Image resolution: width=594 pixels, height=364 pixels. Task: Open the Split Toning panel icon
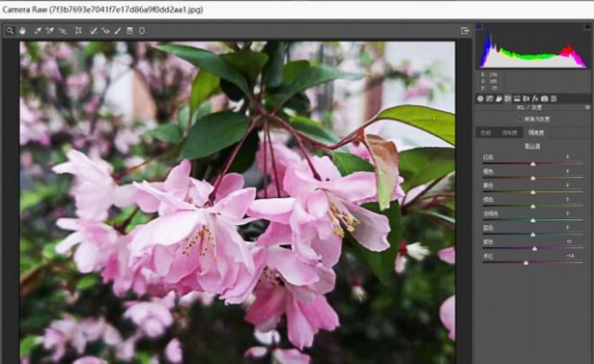(517, 98)
